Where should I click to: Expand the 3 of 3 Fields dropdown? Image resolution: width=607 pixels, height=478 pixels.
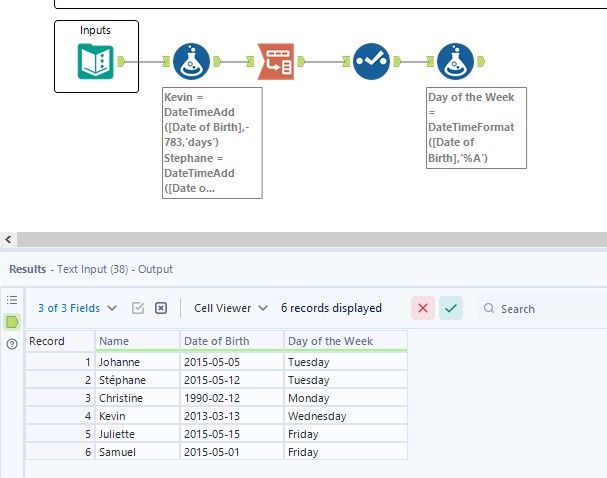click(x=77, y=308)
